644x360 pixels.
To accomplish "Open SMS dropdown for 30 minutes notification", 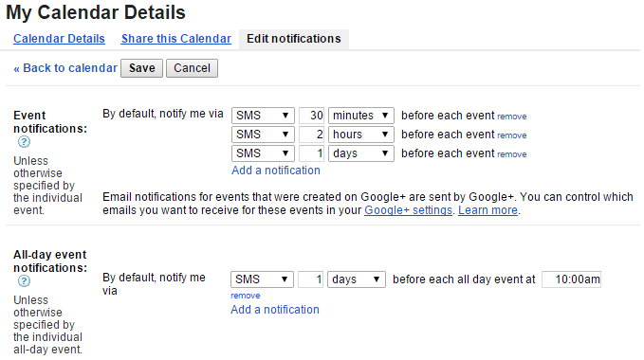I will click(263, 116).
